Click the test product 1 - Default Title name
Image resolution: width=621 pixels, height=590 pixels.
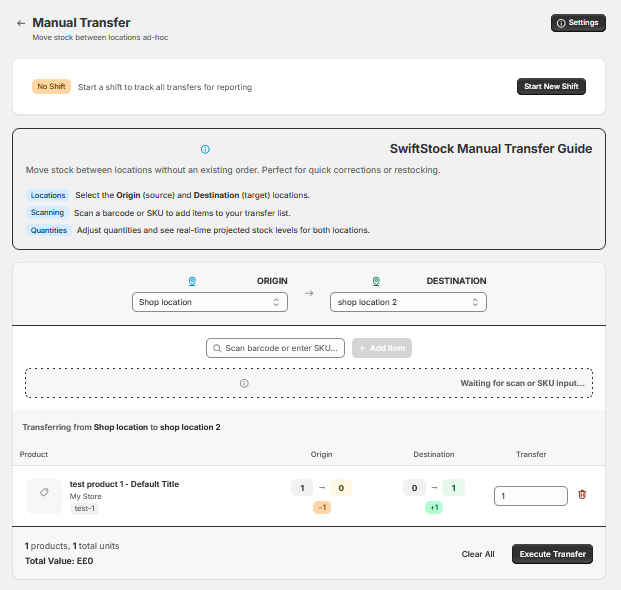tap(124, 484)
